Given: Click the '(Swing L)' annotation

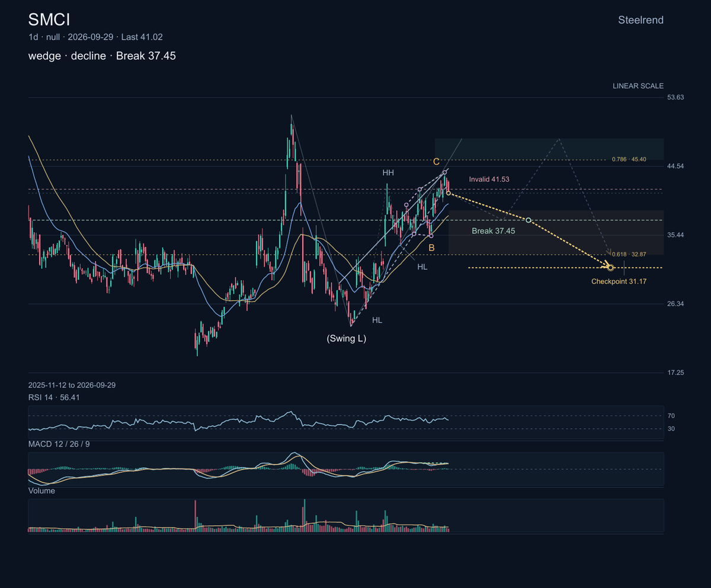Looking at the screenshot, I should [347, 339].
